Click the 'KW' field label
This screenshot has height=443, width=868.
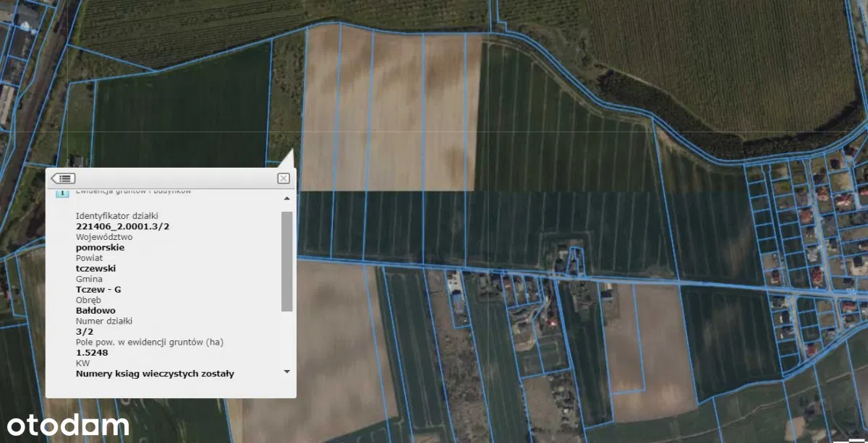coord(82,363)
